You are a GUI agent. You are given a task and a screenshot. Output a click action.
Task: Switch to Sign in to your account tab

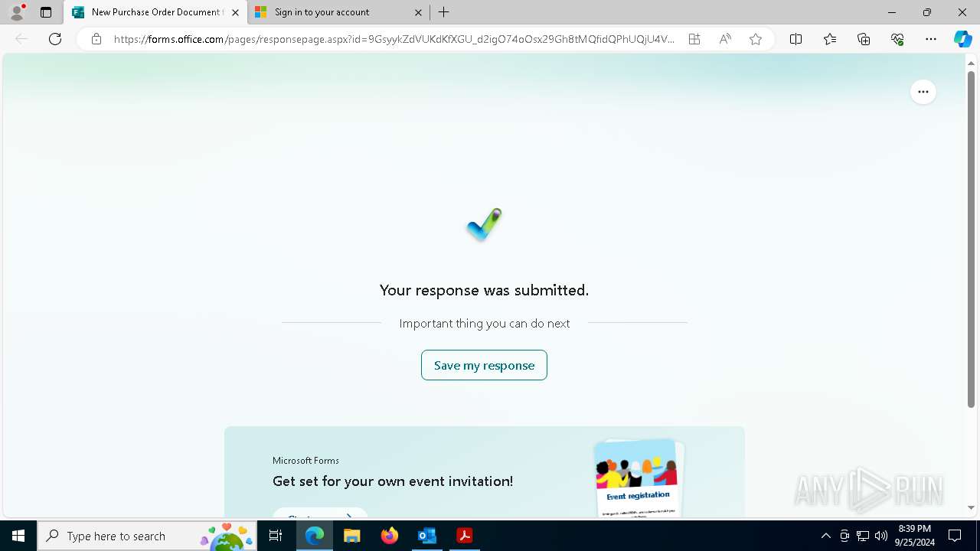pos(338,12)
